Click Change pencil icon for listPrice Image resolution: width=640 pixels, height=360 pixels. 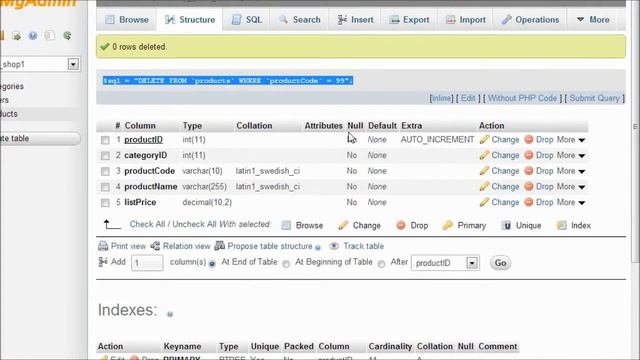(484, 202)
